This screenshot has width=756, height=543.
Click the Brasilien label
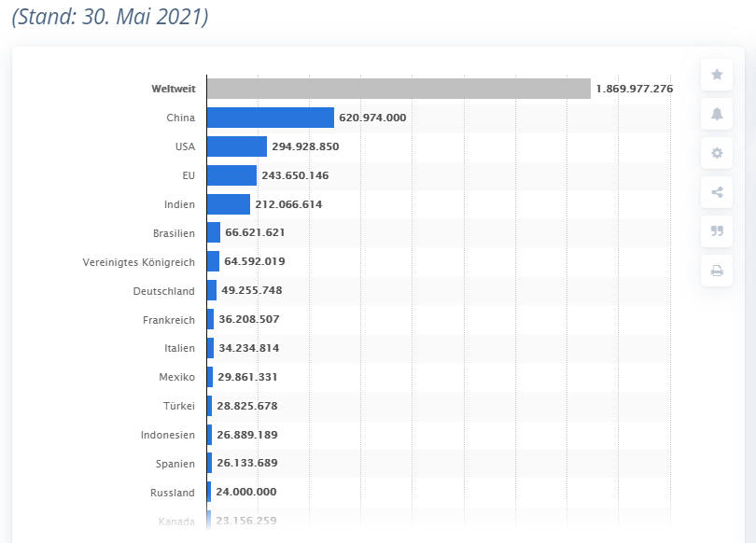coord(174,233)
